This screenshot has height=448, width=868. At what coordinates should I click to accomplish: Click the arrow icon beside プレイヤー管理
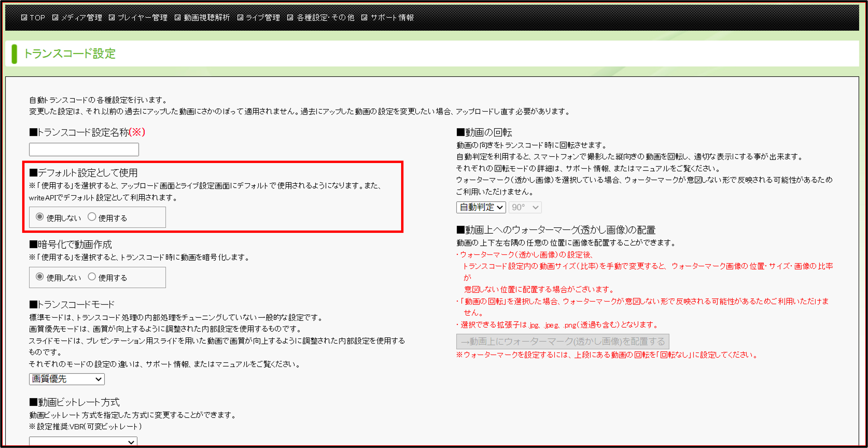[x=112, y=17]
